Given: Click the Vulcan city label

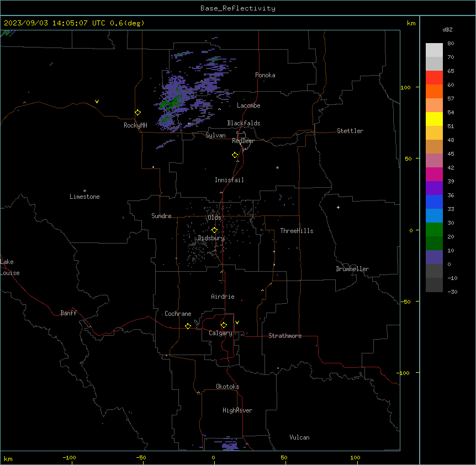Looking at the screenshot, I should 299,437.
